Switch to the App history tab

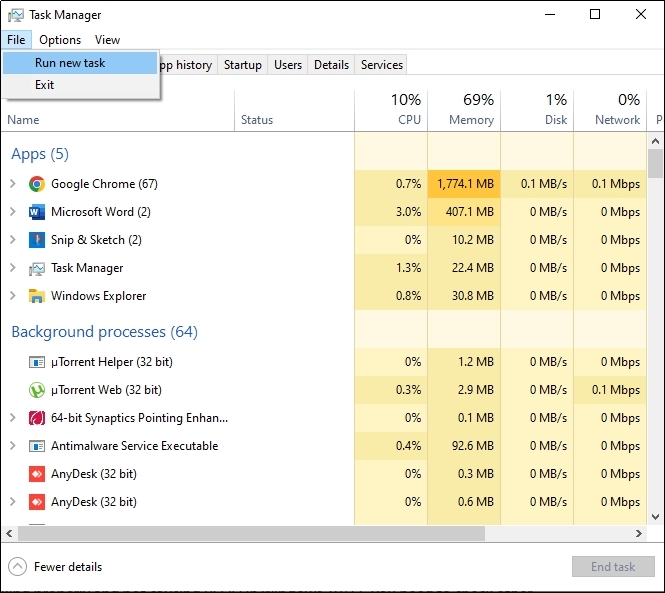tap(188, 65)
